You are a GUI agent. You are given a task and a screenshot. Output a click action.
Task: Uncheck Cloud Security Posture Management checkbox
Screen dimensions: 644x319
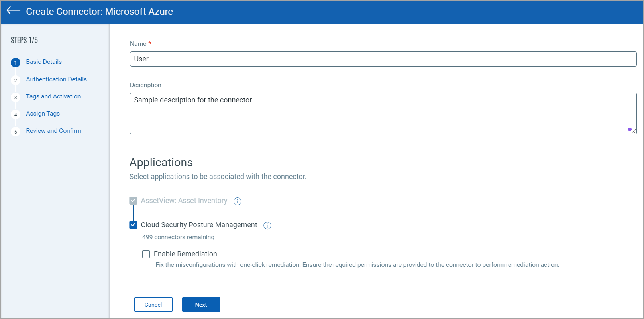tap(133, 225)
